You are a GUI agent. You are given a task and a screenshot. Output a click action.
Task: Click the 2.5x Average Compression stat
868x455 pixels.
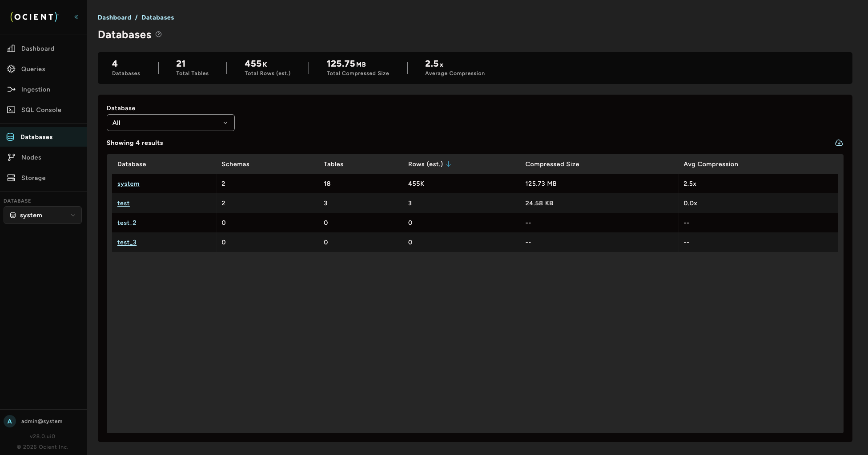[455, 68]
